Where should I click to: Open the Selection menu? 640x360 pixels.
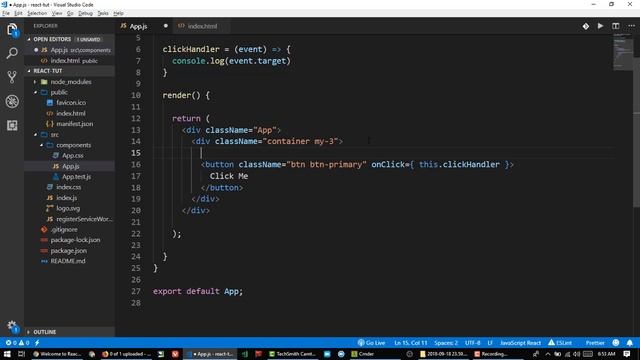pyautogui.click(x=37, y=13)
